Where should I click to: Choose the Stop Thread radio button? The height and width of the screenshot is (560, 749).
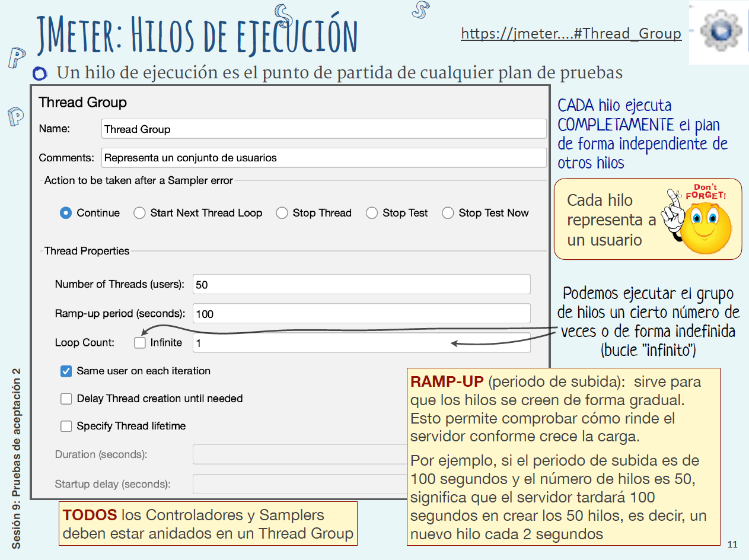click(282, 213)
